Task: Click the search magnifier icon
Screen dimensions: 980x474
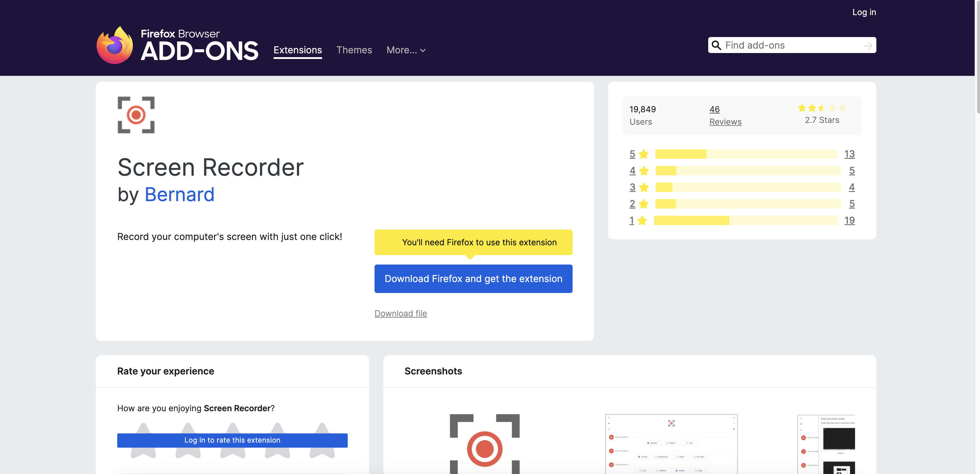Action: click(x=716, y=45)
